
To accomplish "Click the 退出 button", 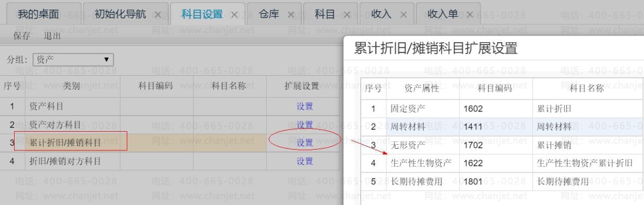I will pos(52,36).
